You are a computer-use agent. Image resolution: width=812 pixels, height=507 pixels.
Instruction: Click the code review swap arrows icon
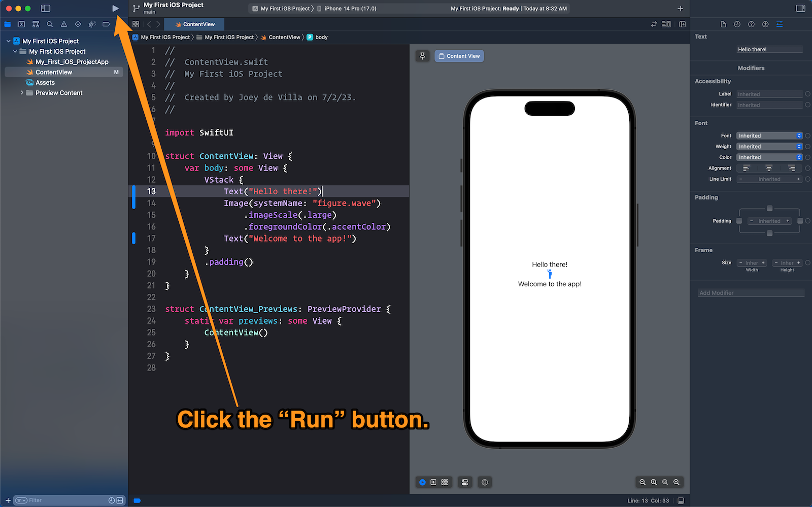tap(654, 24)
